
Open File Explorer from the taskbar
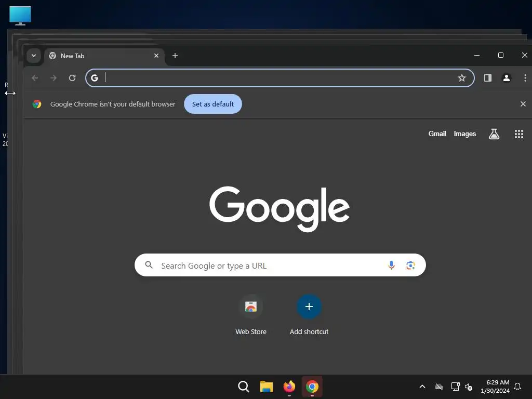(267, 387)
